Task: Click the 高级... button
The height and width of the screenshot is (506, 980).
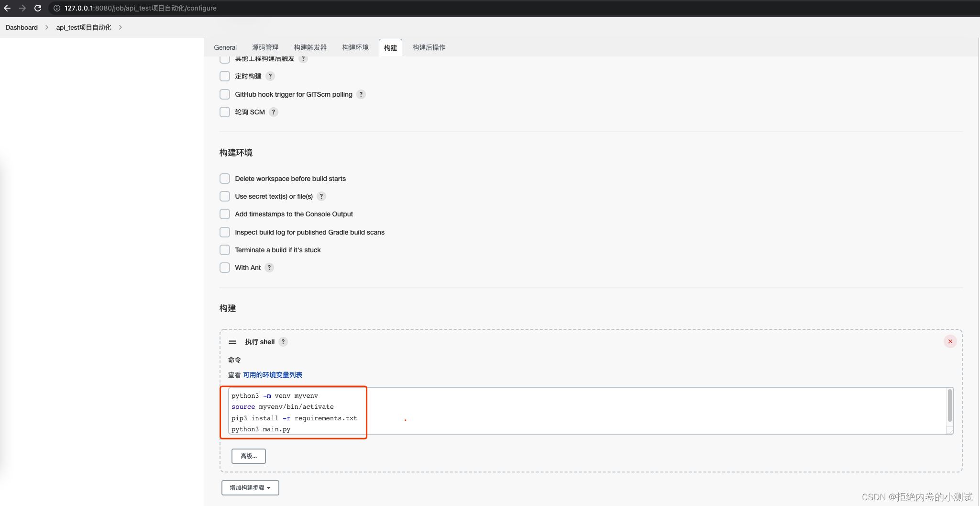Action: point(249,456)
